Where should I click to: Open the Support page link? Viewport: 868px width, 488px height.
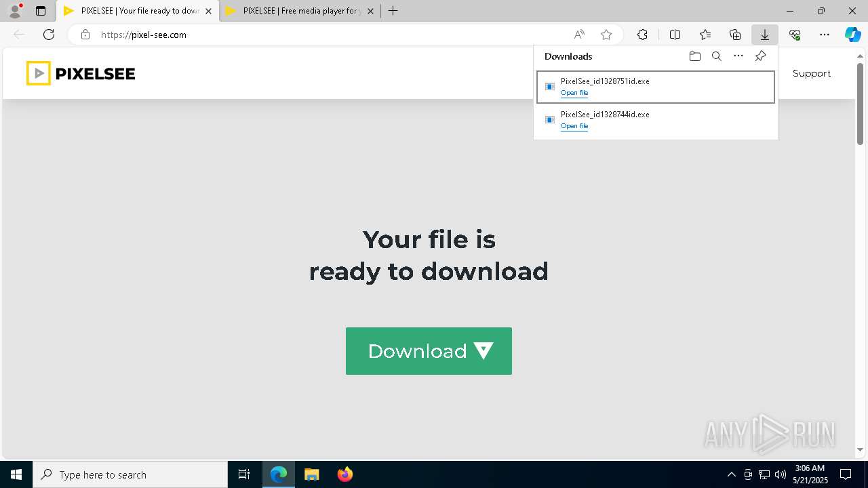pyautogui.click(x=812, y=73)
